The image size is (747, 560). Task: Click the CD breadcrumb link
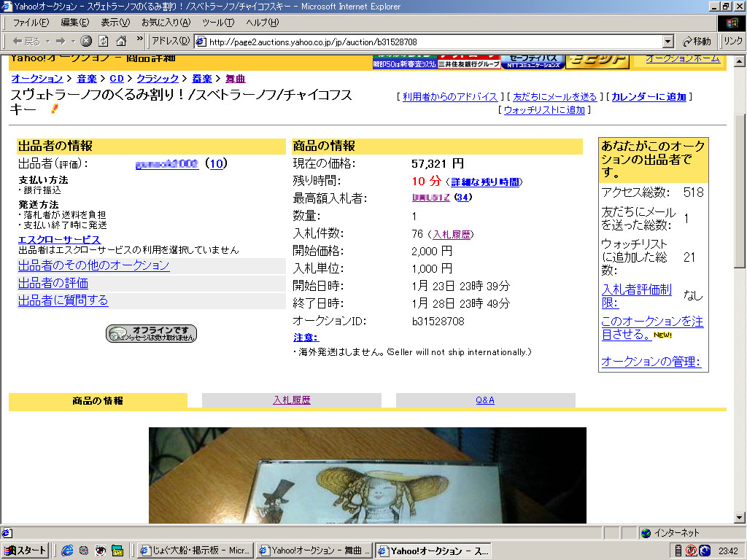coord(117,79)
